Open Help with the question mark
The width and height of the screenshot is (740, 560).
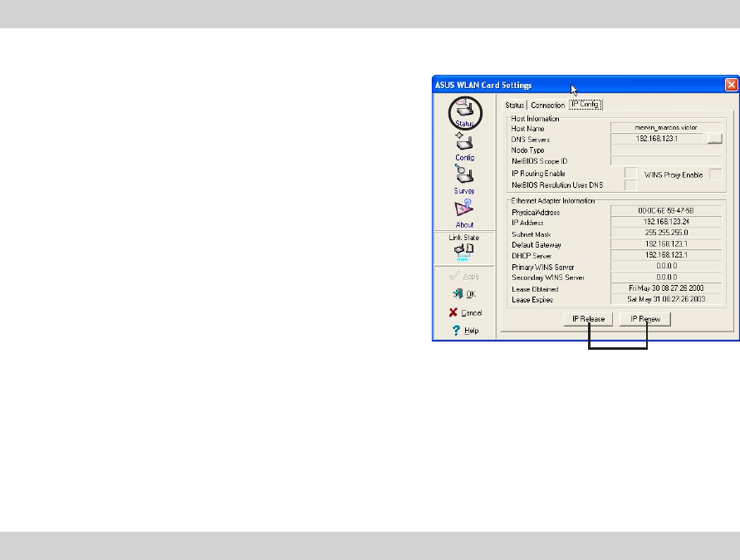coord(465,331)
